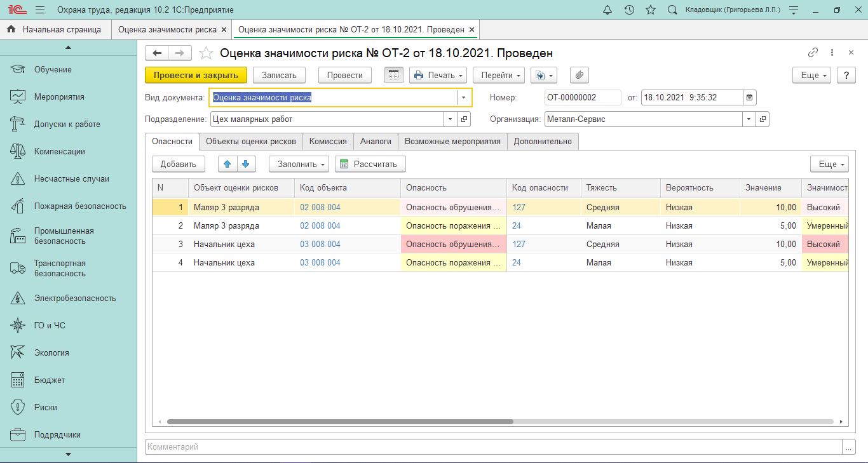The image size is (868, 463).
Task: Open history clock icon
Action: (629, 10)
